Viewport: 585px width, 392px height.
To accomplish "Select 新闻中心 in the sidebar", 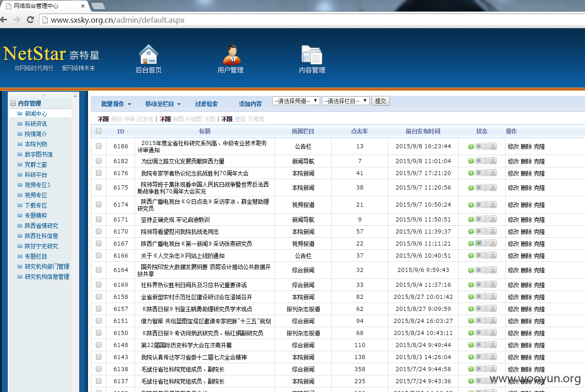I will click(x=36, y=114).
